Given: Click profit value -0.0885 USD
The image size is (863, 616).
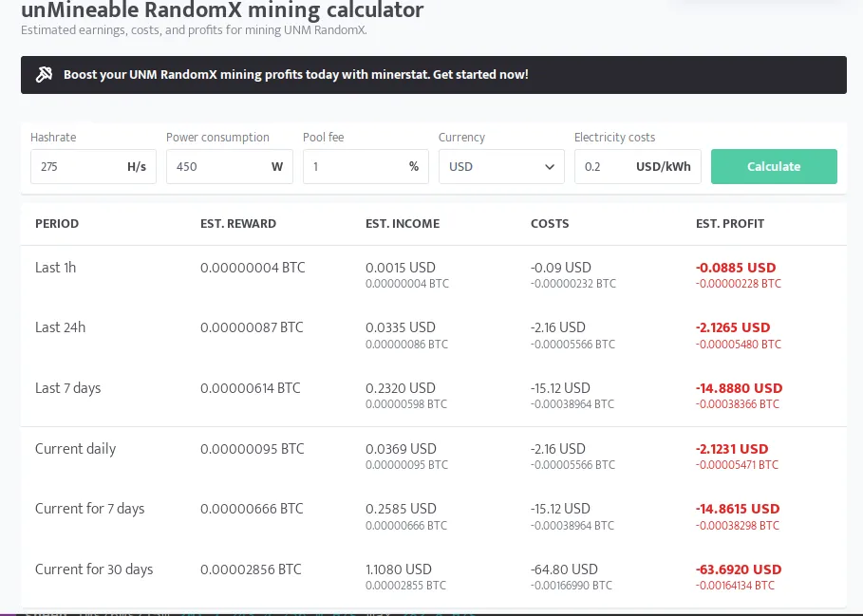Looking at the screenshot, I should click(x=736, y=268).
